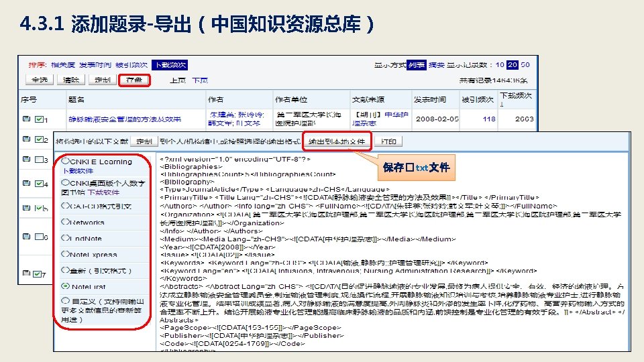The width and height of the screenshot is (644, 362).
Task: Toggle the checkbox for record 5
Action: pyautogui.click(x=39, y=208)
